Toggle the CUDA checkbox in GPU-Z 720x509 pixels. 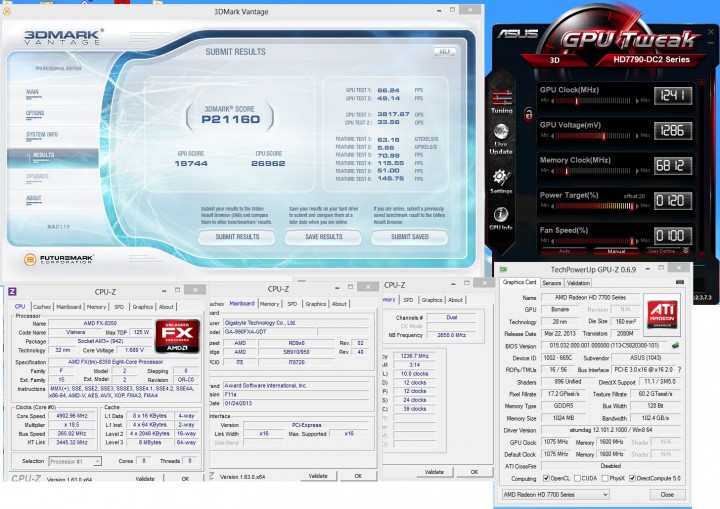point(578,478)
